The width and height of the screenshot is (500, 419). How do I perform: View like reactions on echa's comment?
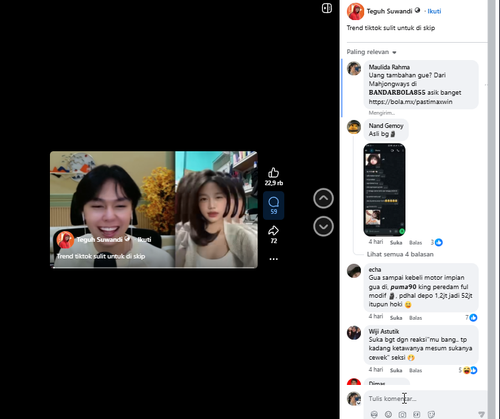pos(471,318)
